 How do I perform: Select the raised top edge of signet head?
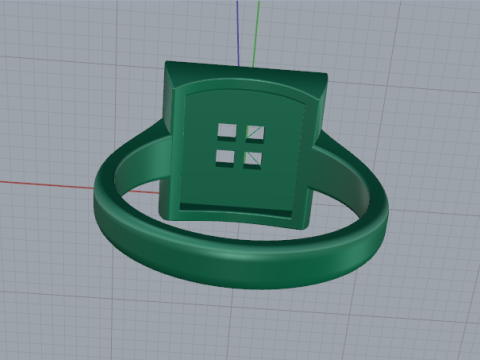[247, 76]
